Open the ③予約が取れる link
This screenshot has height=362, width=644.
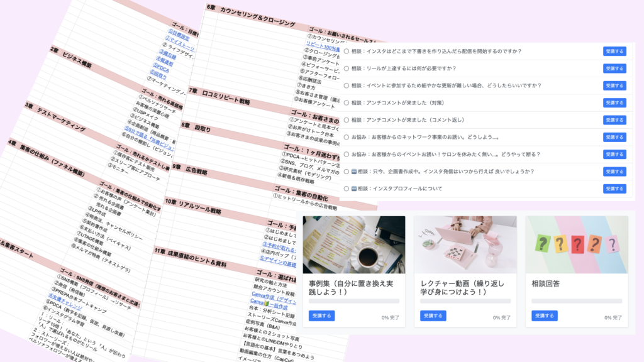279,247
